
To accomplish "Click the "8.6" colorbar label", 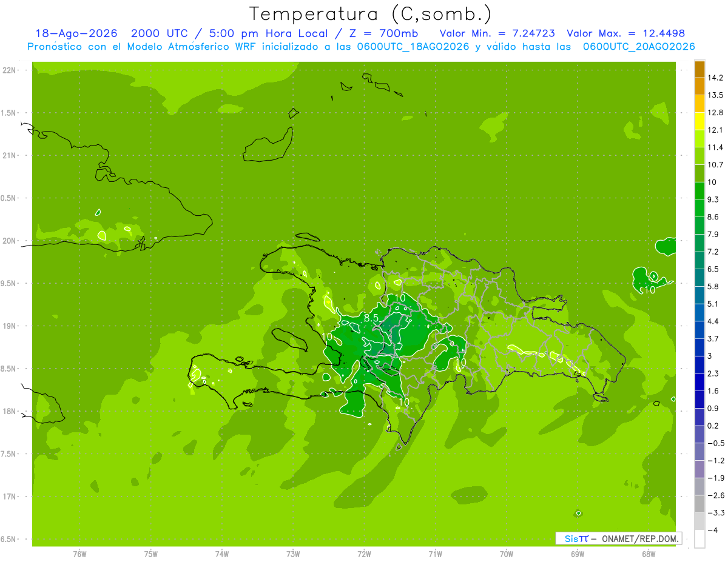I will click(x=713, y=216).
